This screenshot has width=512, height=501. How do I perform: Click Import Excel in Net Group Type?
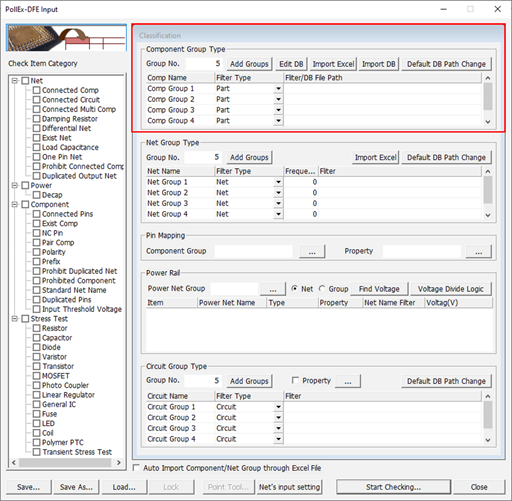[x=375, y=157]
